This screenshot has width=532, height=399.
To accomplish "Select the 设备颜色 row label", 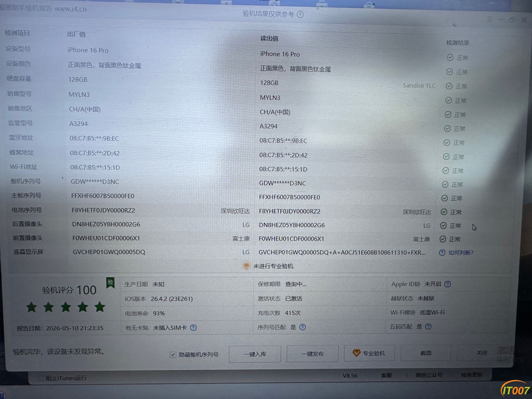I will pos(18,64).
